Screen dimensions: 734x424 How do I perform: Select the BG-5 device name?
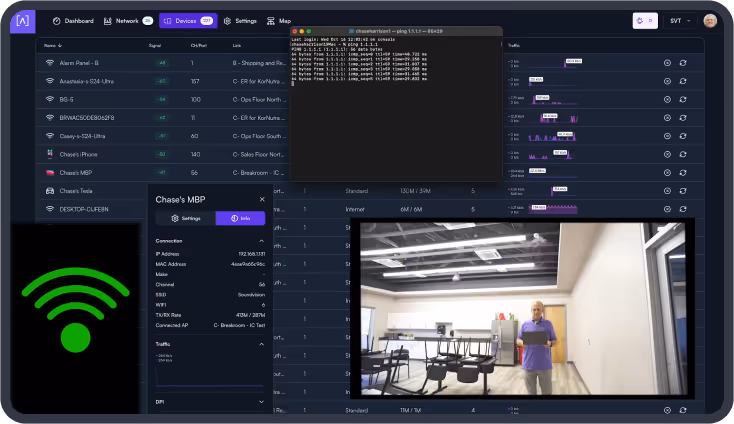tap(66, 99)
